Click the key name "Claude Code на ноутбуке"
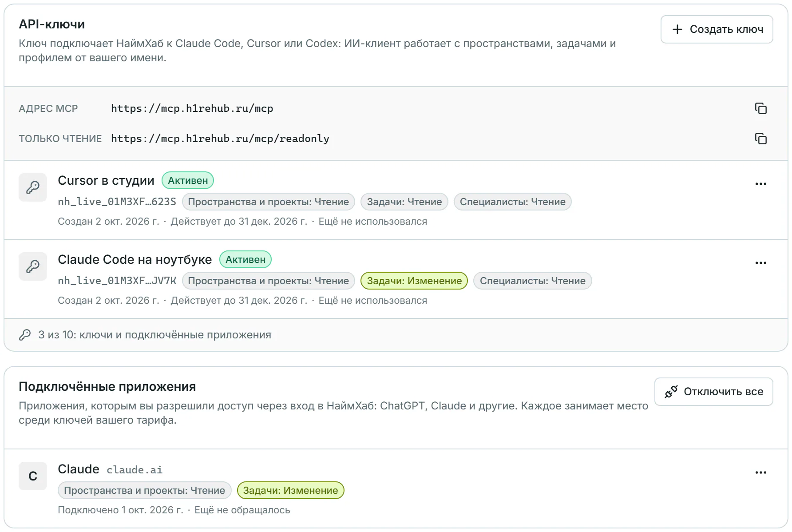792x532 pixels. pyautogui.click(x=135, y=259)
